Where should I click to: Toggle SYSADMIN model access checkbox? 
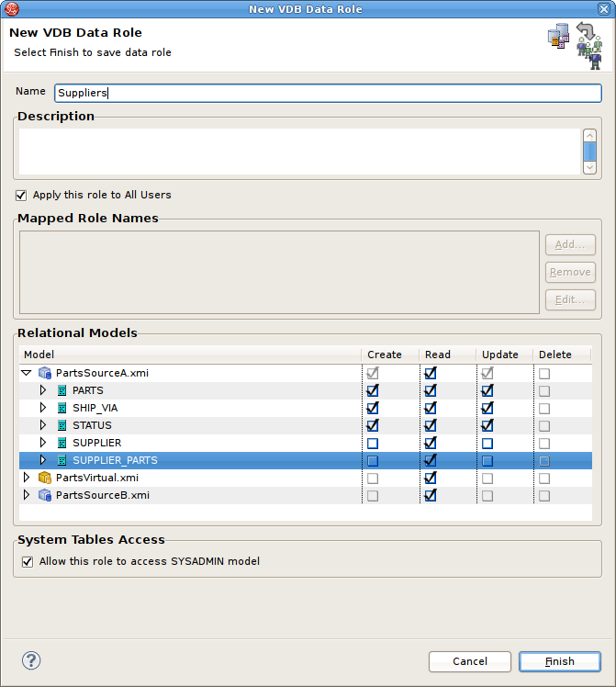click(28, 561)
